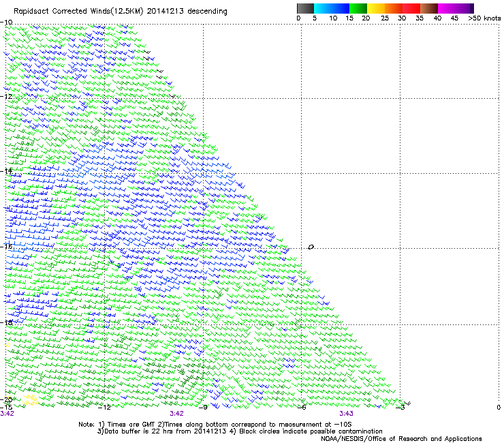Click the red 30-35 knots color swatch
Viewport: 504px width, 443px height.
(411, 8)
